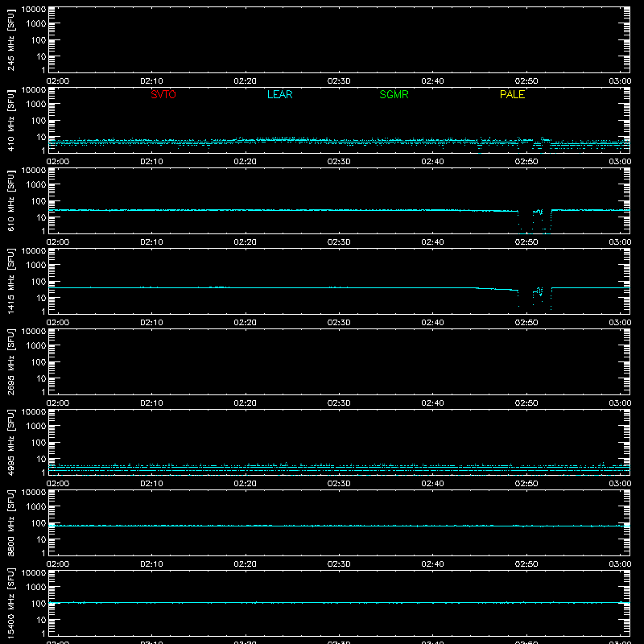The height and width of the screenshot is (644, 644).
Task: Click the 1415 MHz trace dropout near 02:50
Action: (535, 299)
